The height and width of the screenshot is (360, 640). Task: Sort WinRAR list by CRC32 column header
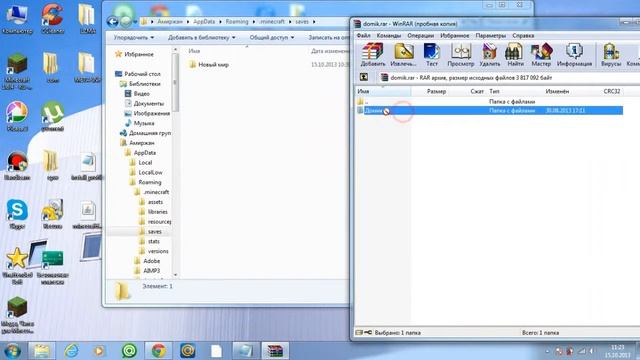[612, 91]
